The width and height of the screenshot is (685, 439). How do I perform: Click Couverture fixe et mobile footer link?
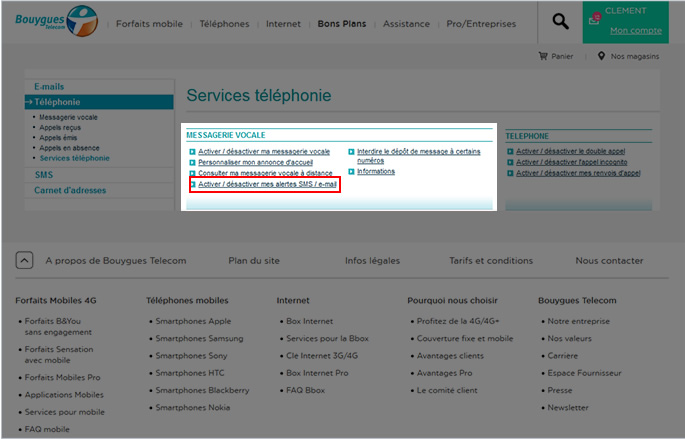click(465, 339)
